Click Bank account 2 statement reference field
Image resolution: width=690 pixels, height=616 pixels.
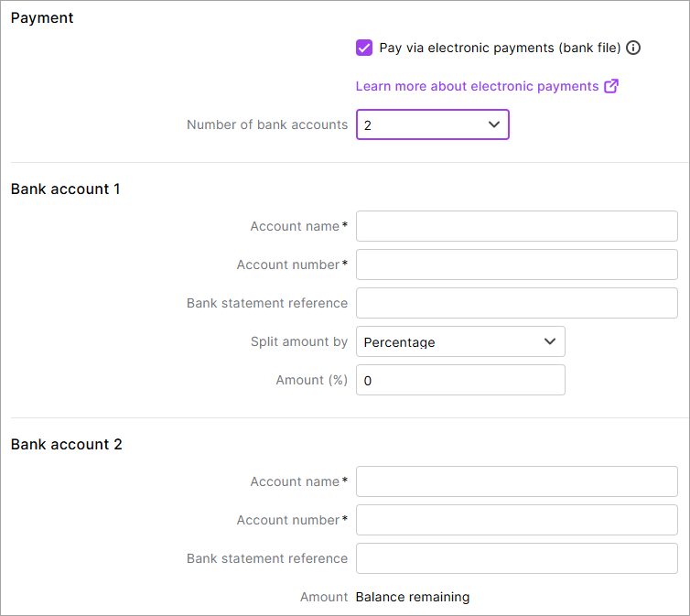[x=517, y=558]
